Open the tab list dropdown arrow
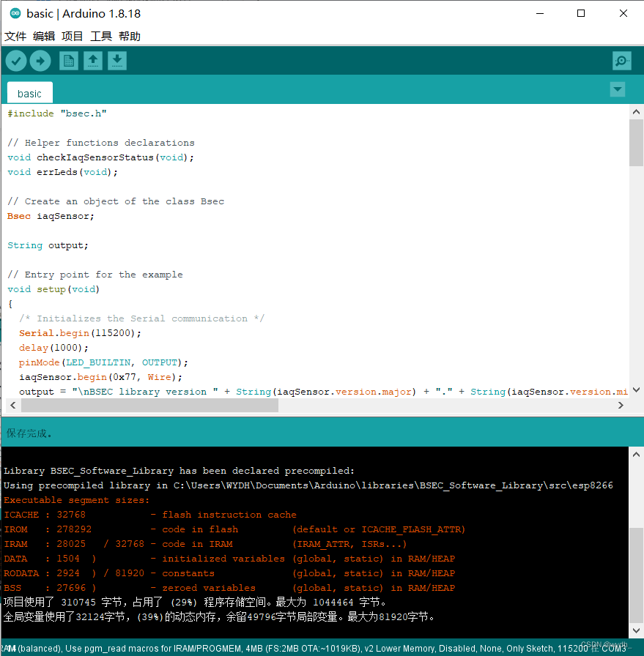 coord(618,89)
